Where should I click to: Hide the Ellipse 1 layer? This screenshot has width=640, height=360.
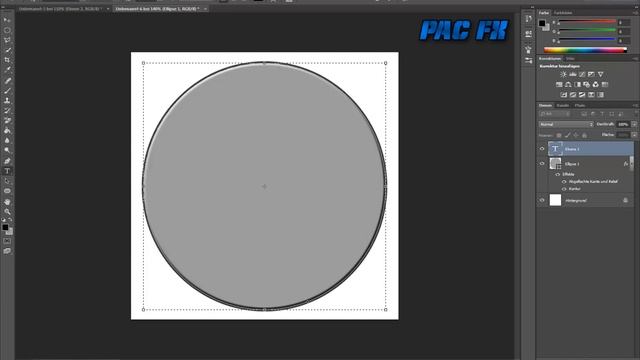(542, 164)
